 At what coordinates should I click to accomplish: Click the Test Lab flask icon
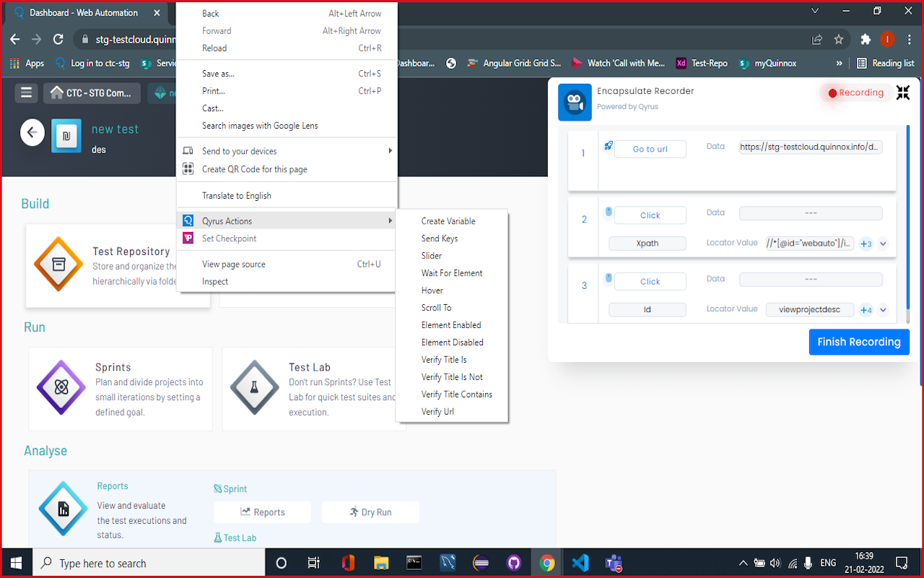click(254, 388)
